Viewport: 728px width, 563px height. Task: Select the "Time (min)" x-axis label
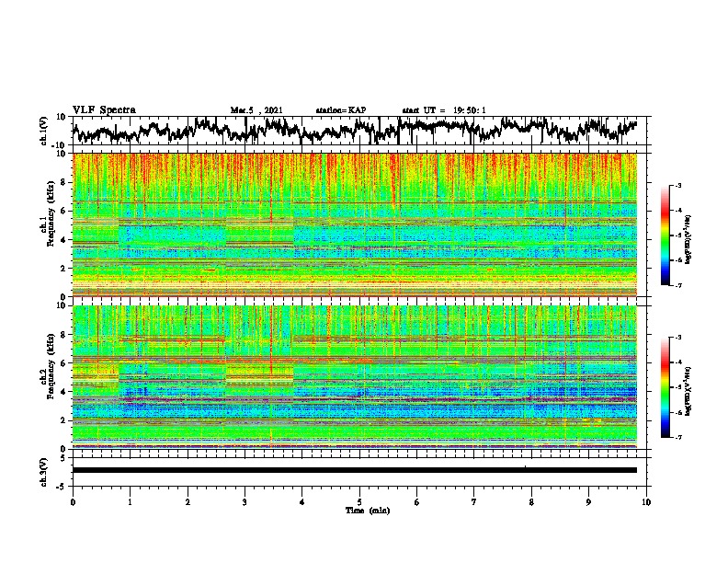368,511
